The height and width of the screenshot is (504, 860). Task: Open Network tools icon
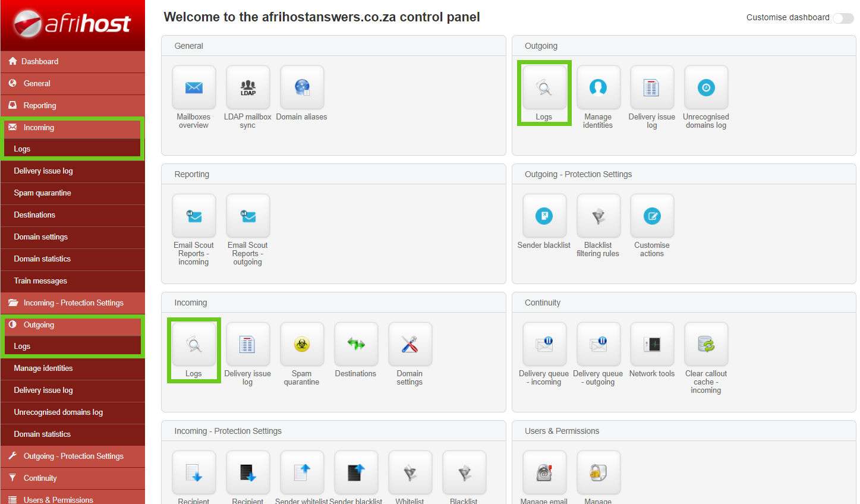(x=652, y=345)
